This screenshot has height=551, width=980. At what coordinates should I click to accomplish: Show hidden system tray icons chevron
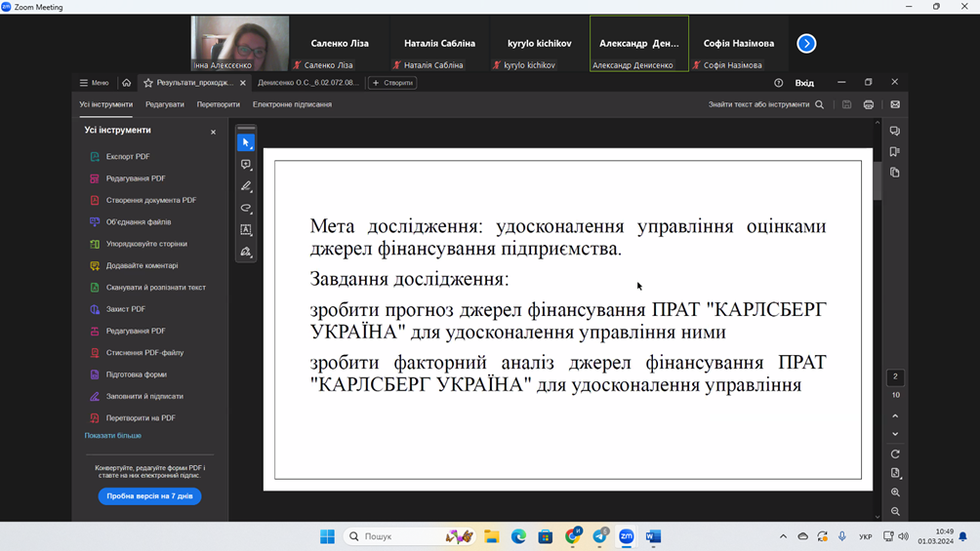tap(783, 536)
